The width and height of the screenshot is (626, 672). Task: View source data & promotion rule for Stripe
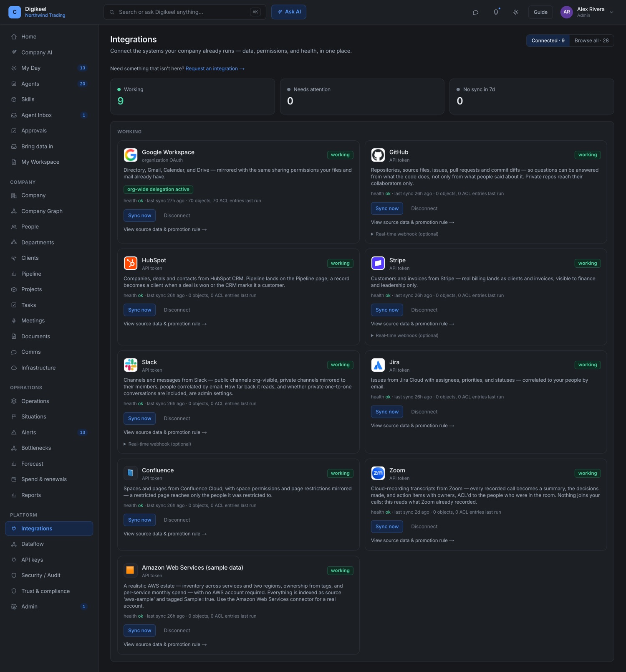coord(413,324)
